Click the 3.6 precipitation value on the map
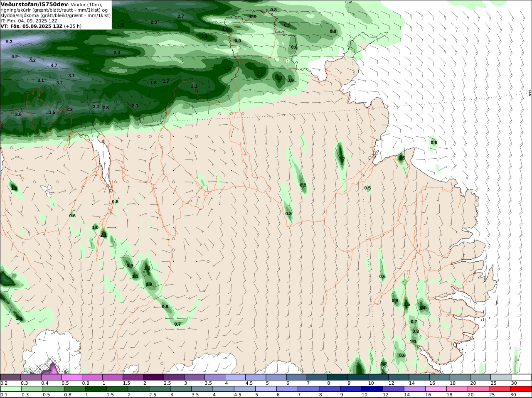Viewport: 532px width, 398px height. [18, 114]
